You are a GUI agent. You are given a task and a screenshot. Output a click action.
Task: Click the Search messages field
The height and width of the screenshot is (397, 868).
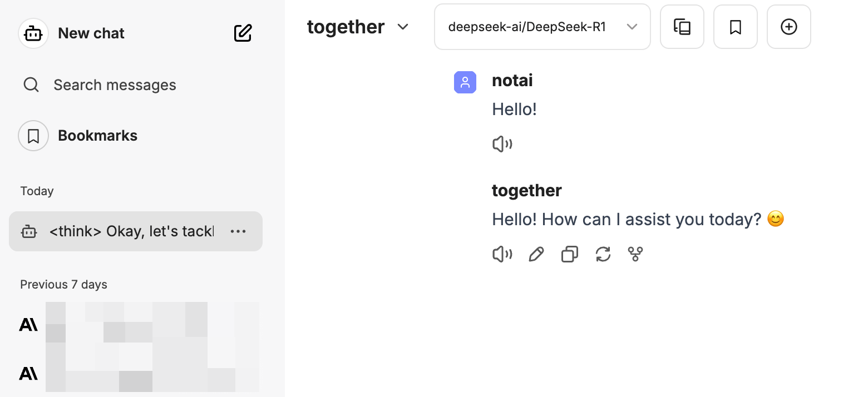115,85
